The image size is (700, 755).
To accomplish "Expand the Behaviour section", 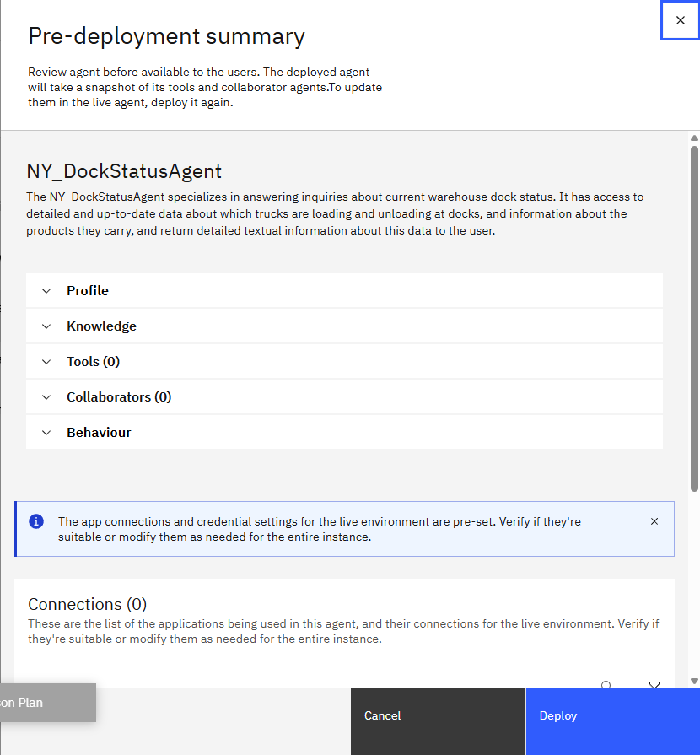I will pos(344,433).
